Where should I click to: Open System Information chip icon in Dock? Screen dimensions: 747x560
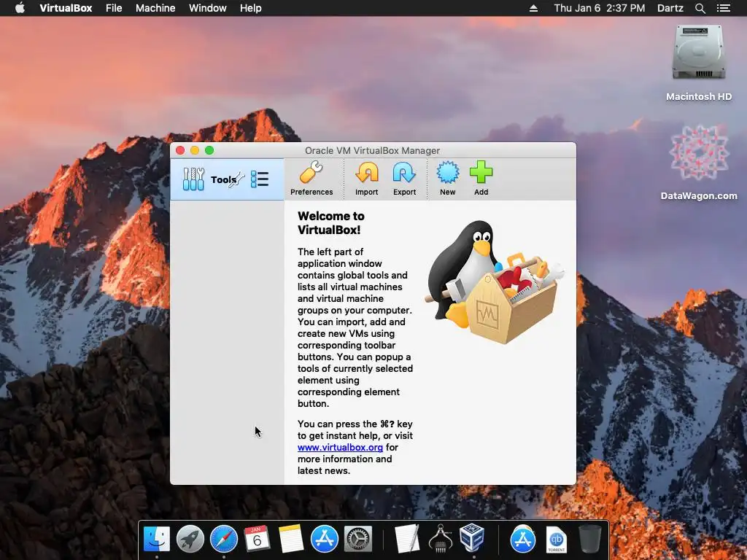(x=440, y=539)
